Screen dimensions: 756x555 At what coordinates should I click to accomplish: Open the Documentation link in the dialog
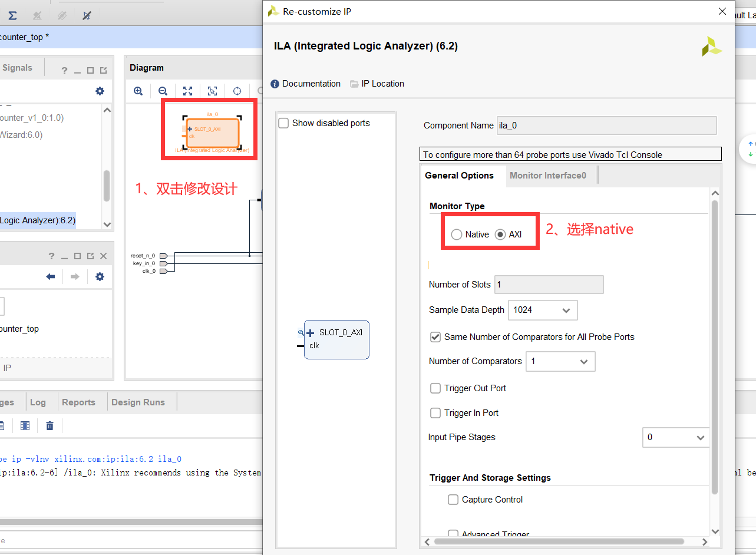(305, 84)
